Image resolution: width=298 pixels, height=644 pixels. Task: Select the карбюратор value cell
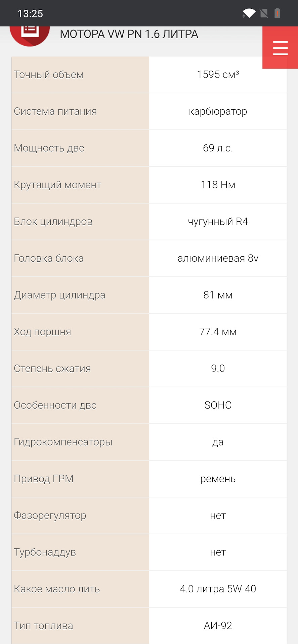coord(218,111)
